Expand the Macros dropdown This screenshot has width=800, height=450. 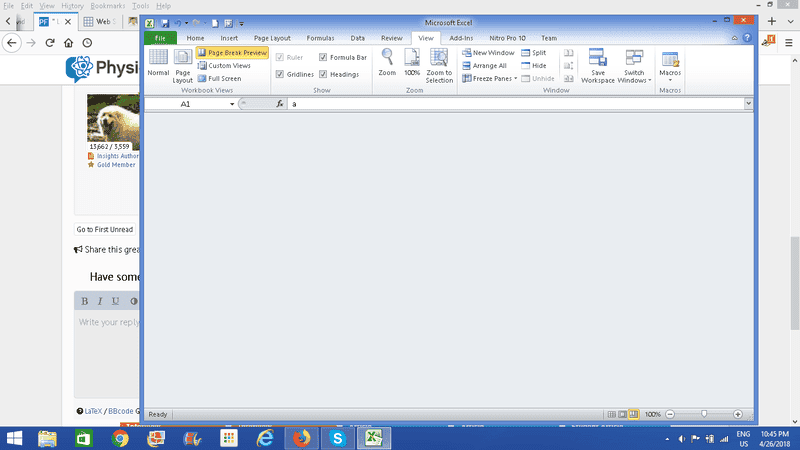(670, 66)
